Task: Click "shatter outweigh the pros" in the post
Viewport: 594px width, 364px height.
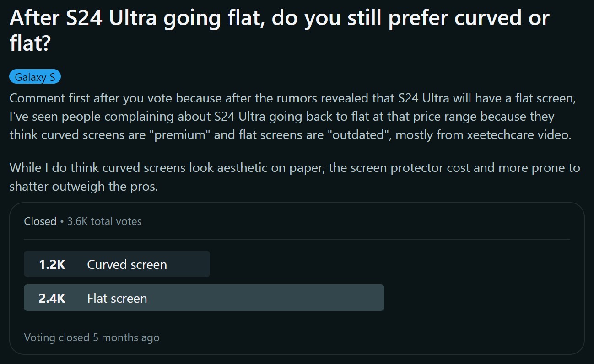Action: click(83, 187)
